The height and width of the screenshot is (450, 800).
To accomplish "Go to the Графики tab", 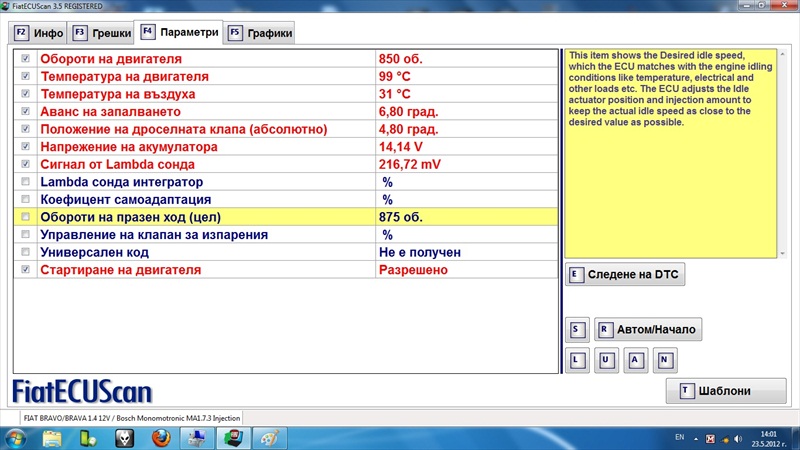I will [x=262, y=33].
